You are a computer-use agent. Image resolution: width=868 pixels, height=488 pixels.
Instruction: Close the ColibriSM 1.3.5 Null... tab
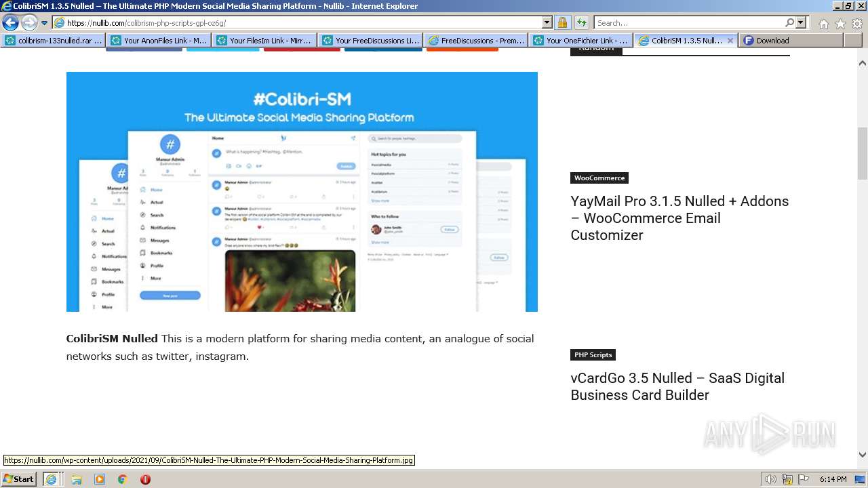click(730, 41)
